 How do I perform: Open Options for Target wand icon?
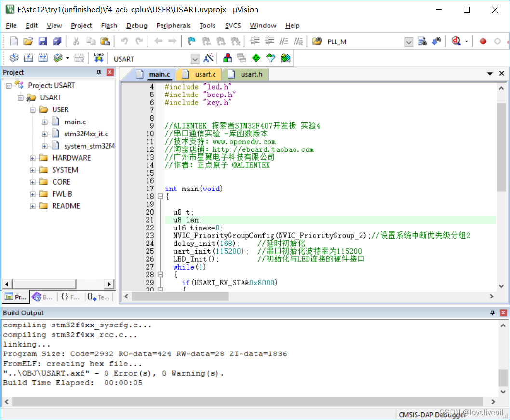pos(209,58)
